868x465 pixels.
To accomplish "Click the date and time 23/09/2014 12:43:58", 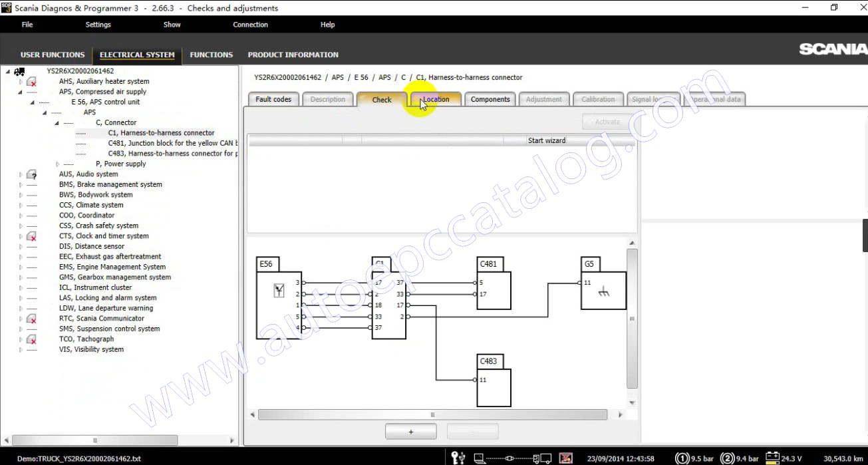I will pos(621,458).
